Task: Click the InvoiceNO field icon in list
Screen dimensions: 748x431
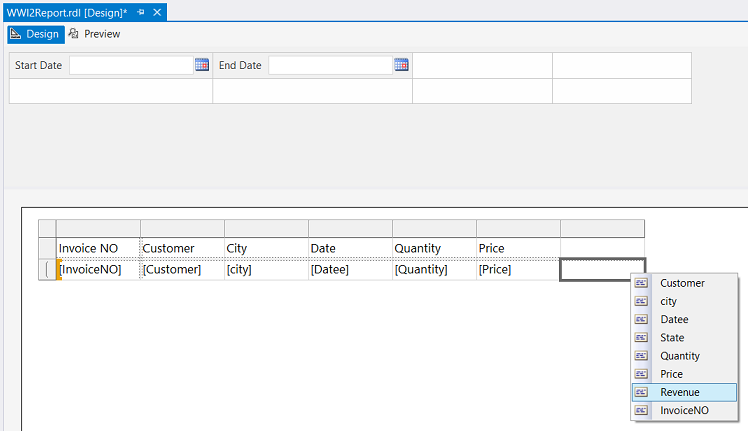Action: pyautogui.click(x=641, y=410)
